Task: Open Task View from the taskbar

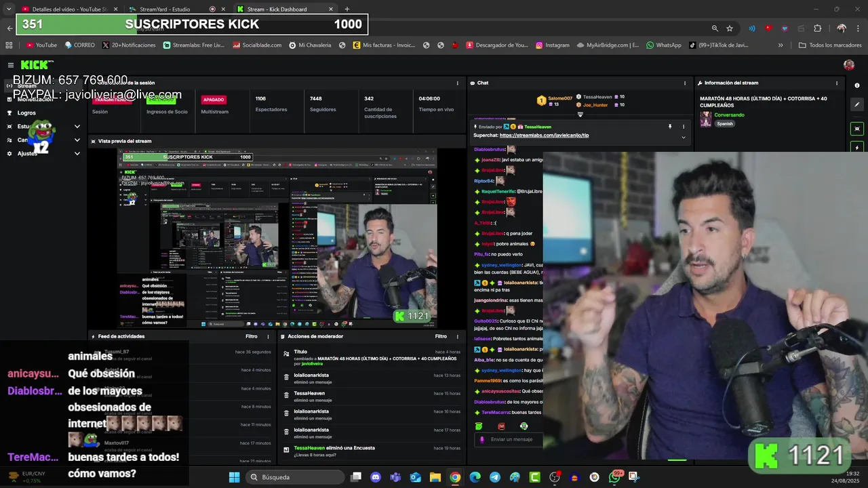Action: tap(356, 477)
